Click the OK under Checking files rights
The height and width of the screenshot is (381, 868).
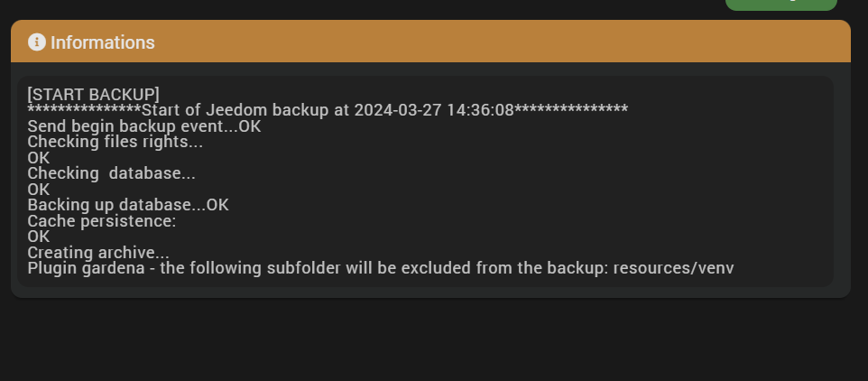(x=39, y=158)
